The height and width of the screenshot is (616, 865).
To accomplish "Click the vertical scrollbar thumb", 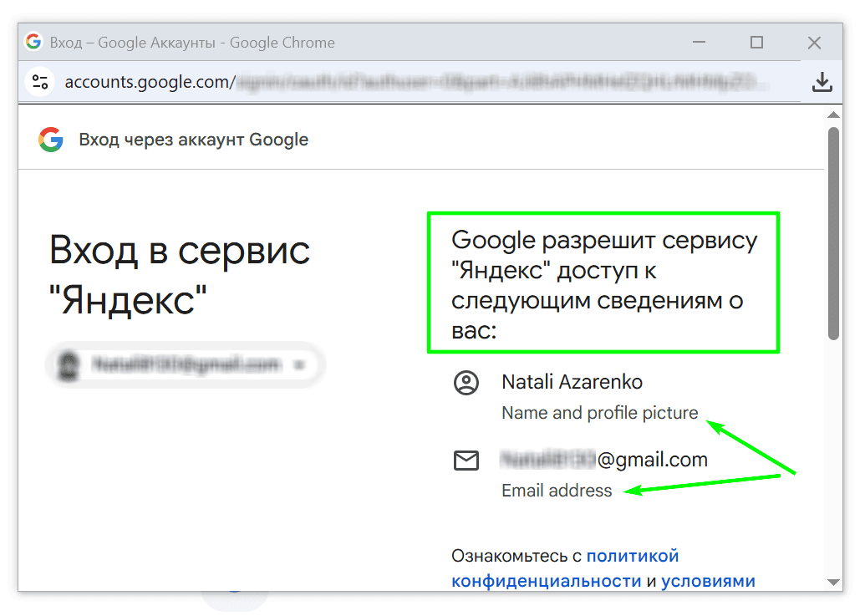I will click(833, 234).
